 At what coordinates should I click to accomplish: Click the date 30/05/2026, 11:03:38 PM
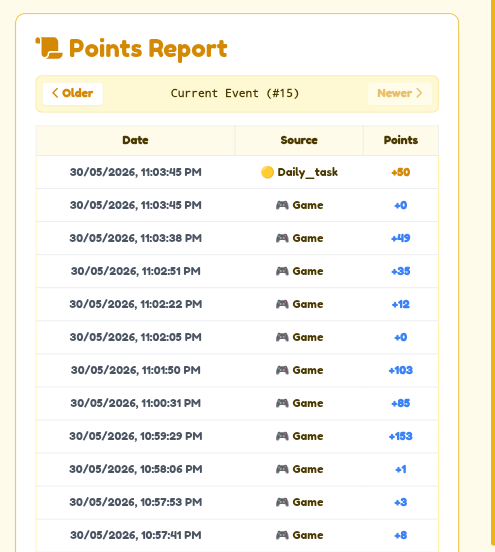click(136, 238)
